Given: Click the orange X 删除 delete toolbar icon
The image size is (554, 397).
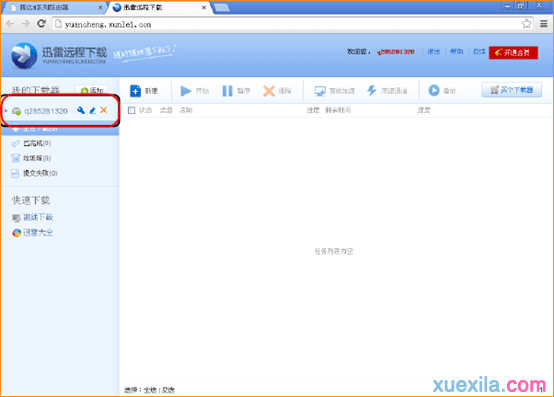Looking at the screenshot, I should 269,91.
